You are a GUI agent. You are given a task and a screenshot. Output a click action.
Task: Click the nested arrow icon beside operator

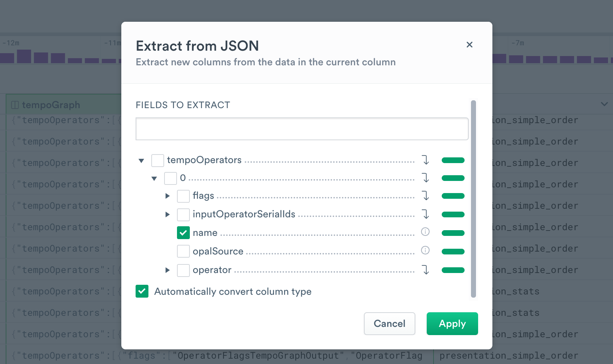coord(425,270)
